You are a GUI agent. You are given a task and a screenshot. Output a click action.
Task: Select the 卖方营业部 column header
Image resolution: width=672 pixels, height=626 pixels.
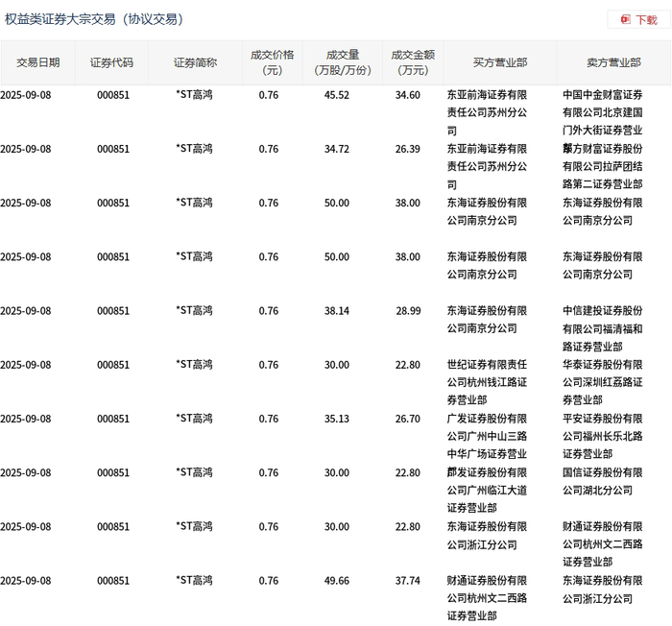pyautogui.click(x=613, y=62)
